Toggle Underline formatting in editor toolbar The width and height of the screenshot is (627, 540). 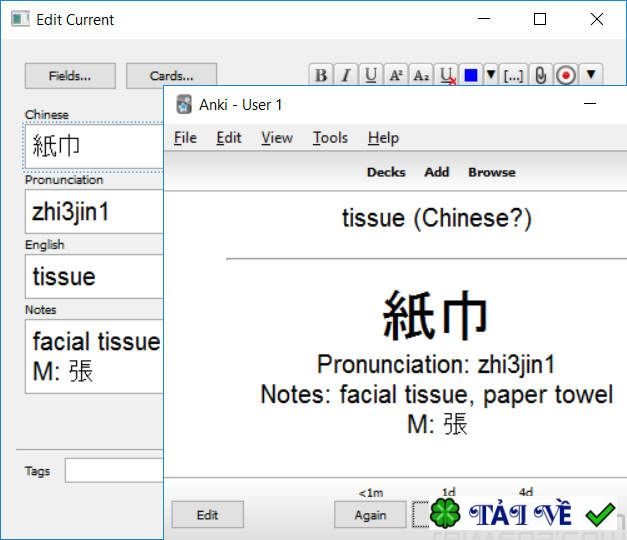pyautogui.click(x=371, y=75)
